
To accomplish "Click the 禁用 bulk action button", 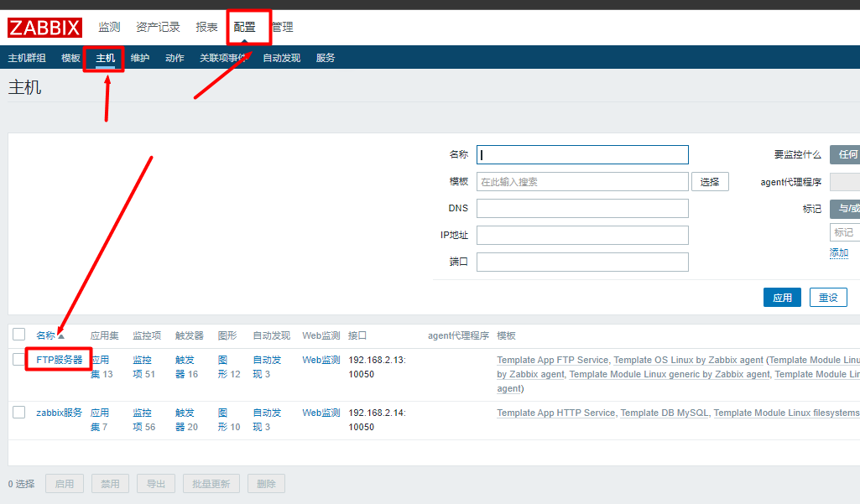I will pyautogui.click(x=110, y=484).
